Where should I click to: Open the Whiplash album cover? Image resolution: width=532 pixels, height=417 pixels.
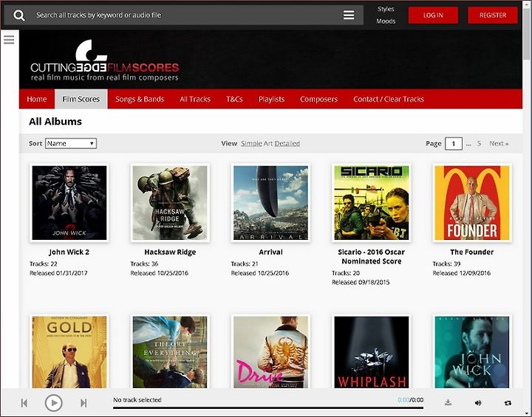tap(371, 351)
